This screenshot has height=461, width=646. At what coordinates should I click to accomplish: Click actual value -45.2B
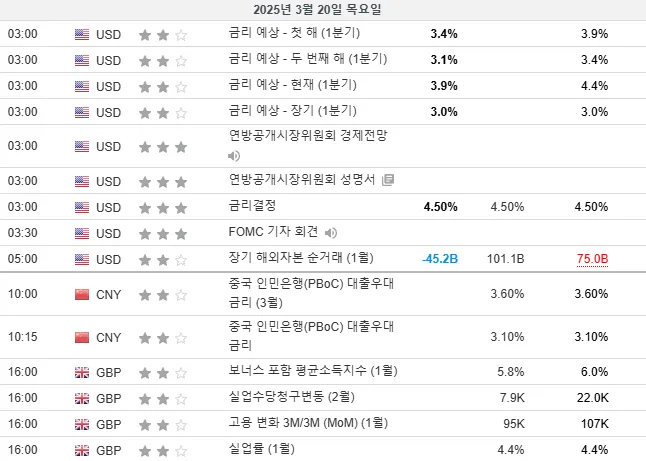[x=440, y=259]
